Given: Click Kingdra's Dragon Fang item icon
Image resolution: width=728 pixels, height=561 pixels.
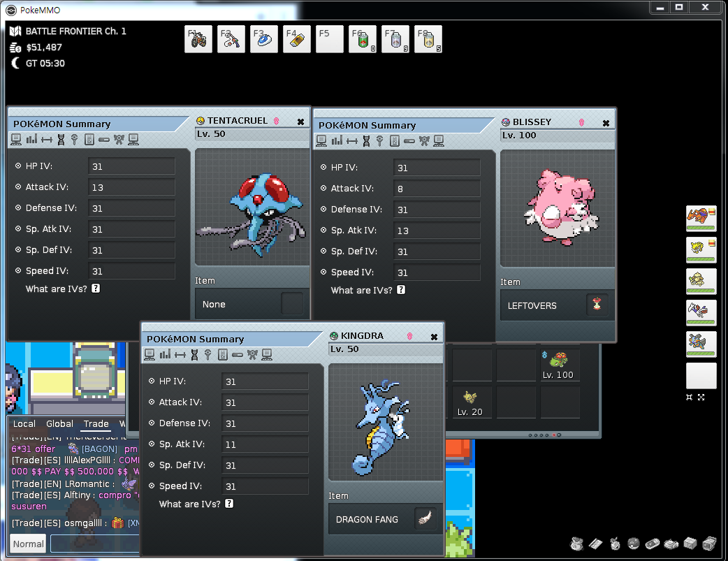Looking at the screenshot, I should [424, 519].
